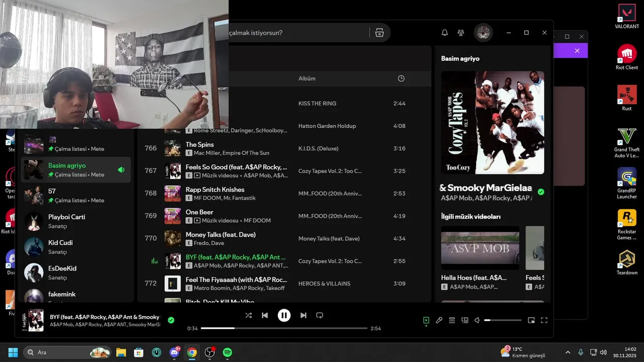Click the playing speaker icon on Basim agriyo
This screenshot has height=362, width=644.
pyautogui.click(x=121, y=170)
